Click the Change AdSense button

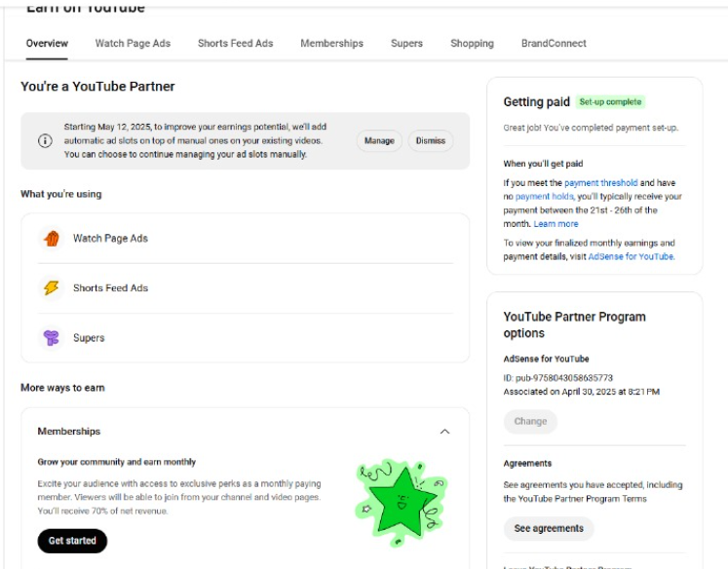pyautogui.click(x=530, y=422)
